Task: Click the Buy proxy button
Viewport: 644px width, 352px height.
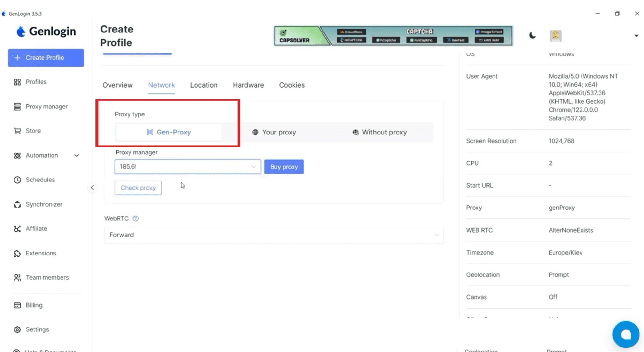Action: [x=284, y=167]
